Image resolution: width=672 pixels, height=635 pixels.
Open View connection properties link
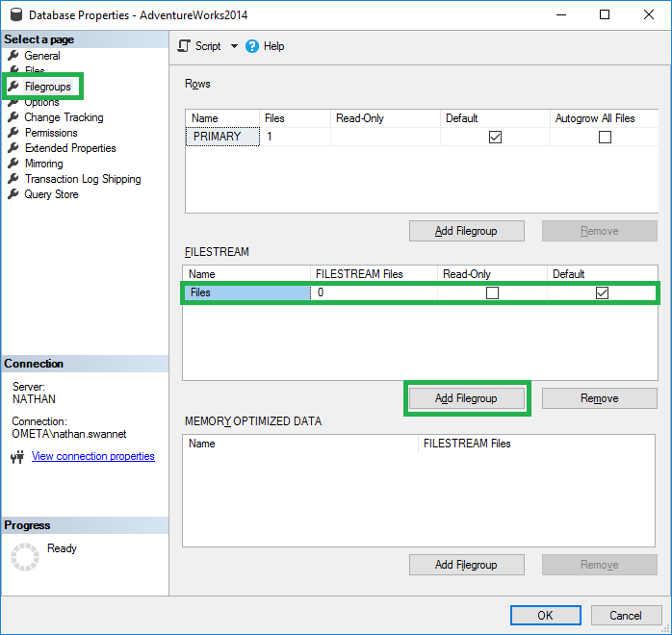click(x=93, y=456)
